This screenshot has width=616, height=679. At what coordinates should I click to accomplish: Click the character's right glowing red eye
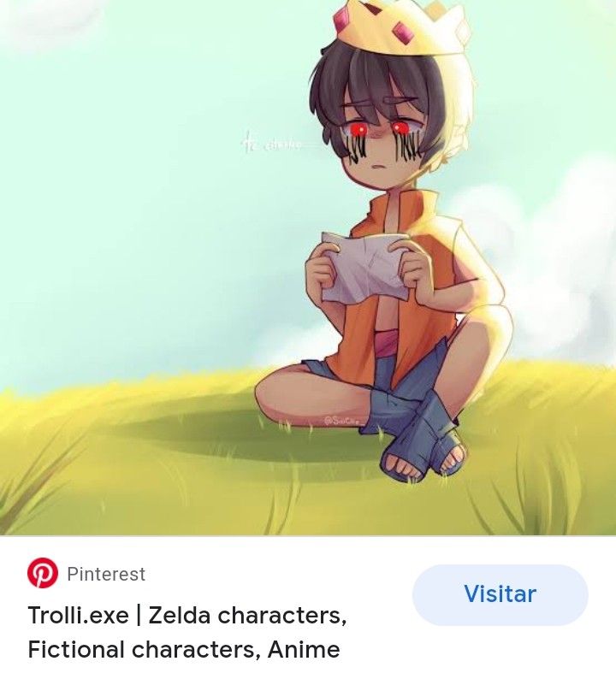(x=400, y=128)
